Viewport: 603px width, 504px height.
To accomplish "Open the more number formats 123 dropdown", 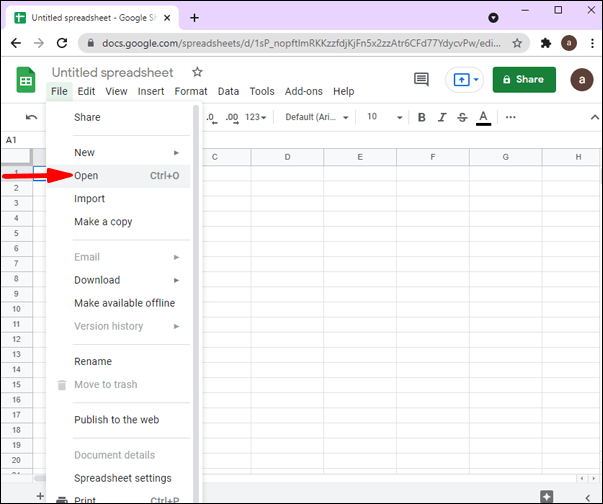I will click(256, 117).
